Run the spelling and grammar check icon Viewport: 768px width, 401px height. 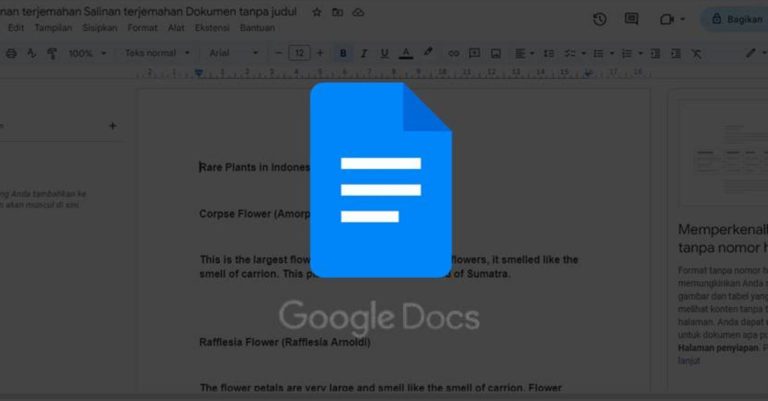(31, 53)
